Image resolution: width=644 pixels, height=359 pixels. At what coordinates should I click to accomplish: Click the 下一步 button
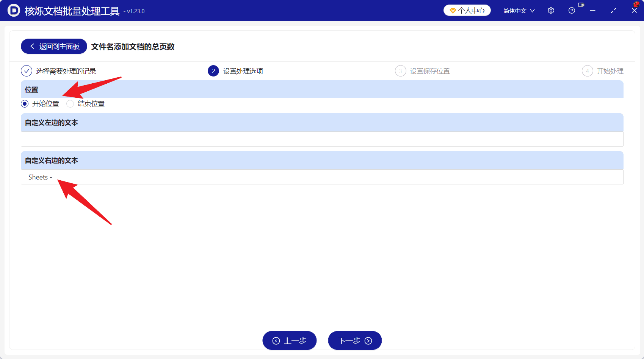(355, 340)
